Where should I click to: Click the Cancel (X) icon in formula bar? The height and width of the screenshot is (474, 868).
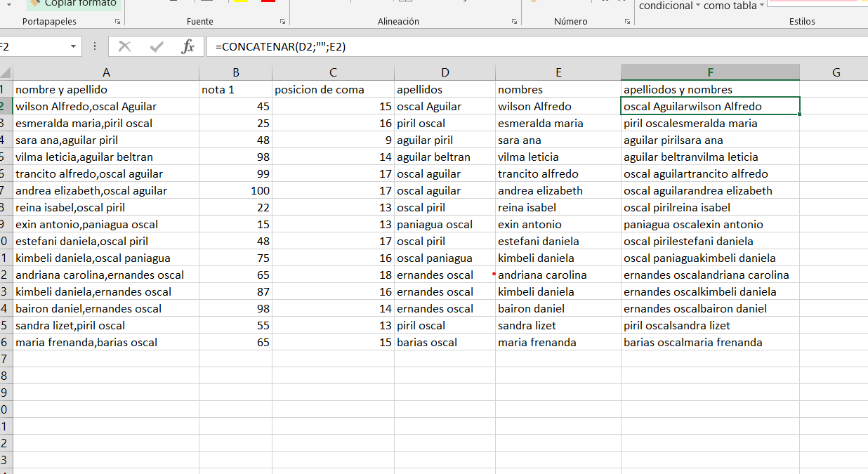pyautogui.click(x=125, y=47)
